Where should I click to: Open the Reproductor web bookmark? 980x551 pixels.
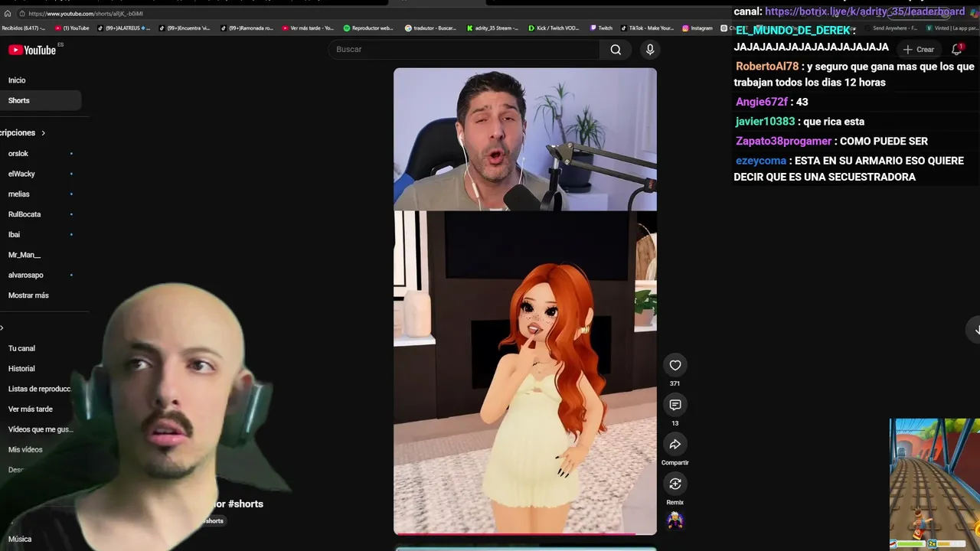point(368,28)
